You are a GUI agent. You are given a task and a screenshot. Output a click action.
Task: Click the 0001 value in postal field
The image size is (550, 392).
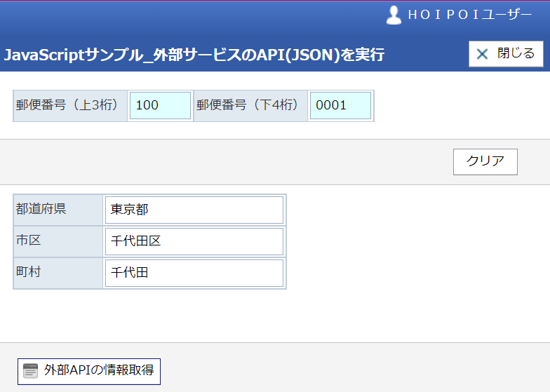pos(331,105)
